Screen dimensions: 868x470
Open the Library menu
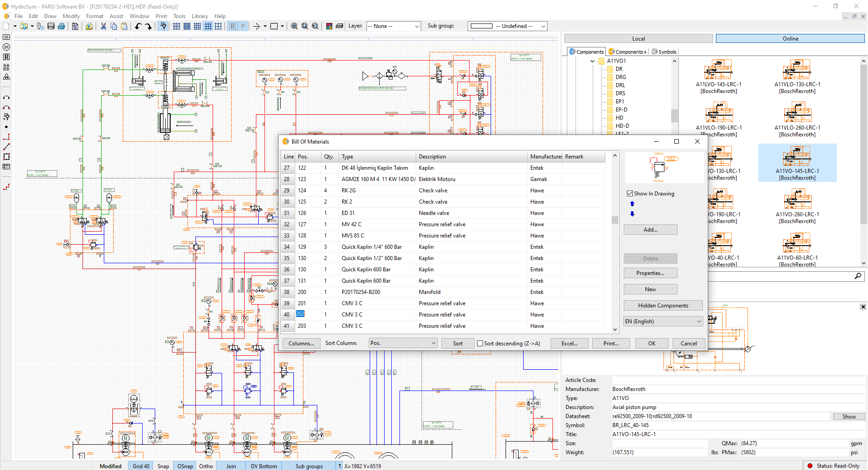click(200, 16)
